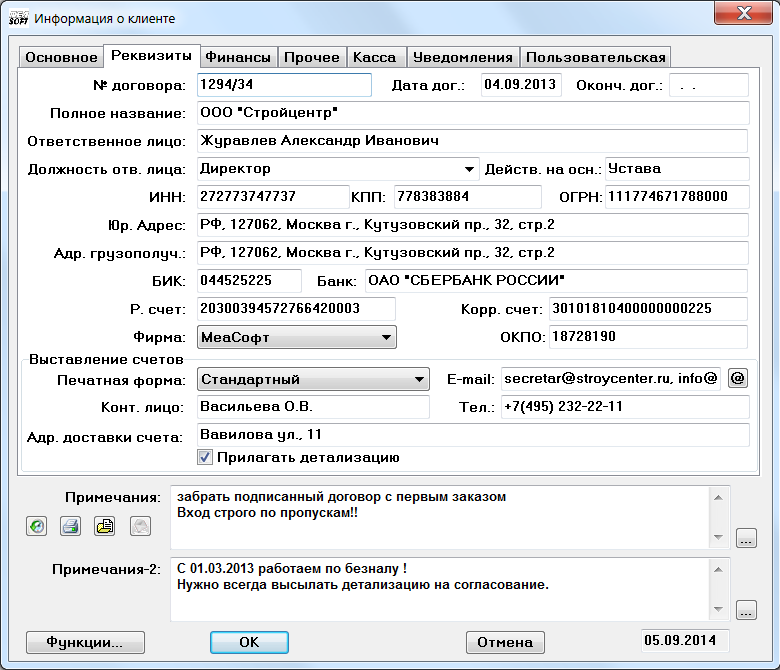Viewport: 780px width, 670px height.
Task: Click the Адр. доставки счета field
Action: pos(473,435)
